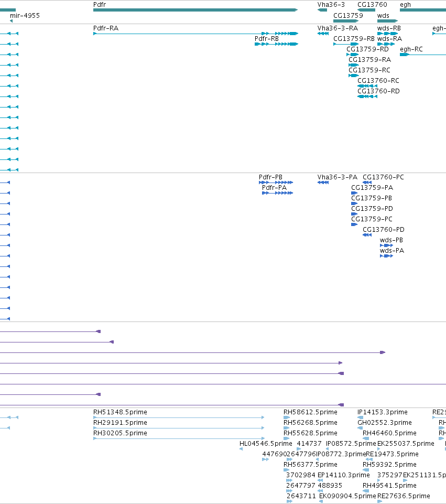This screenshot has width=446, height=504.
Task: Open the RH55628.5prime EST label
Action: [x=310, y=433]
